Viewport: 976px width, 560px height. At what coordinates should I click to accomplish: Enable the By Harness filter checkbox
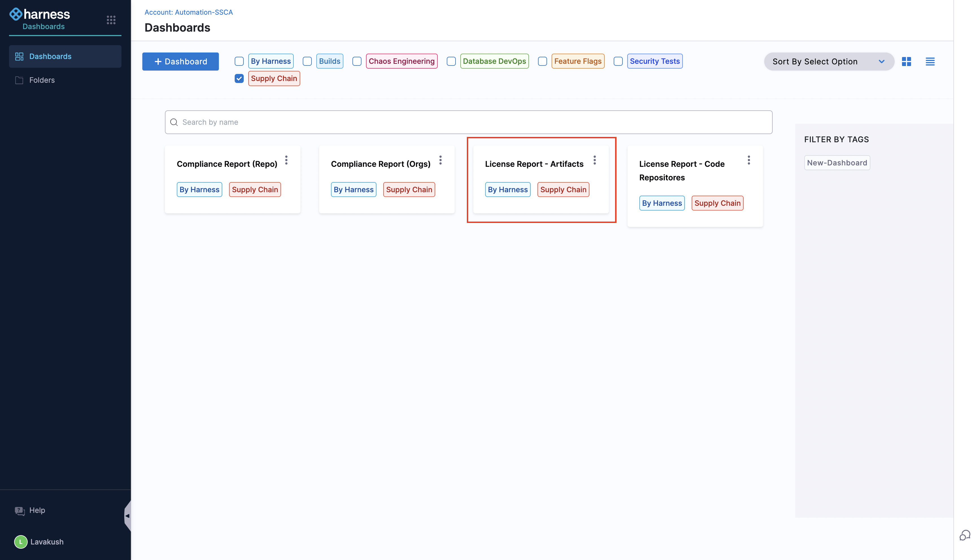pos(239,61)
